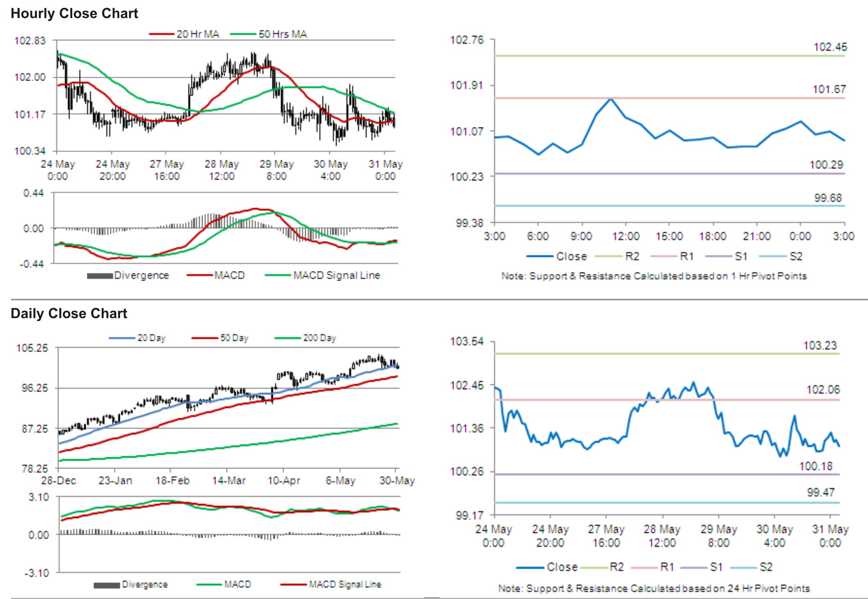Click the daily green MACD legend label
The image size is (868, 599).
click(x=238, y=584)
